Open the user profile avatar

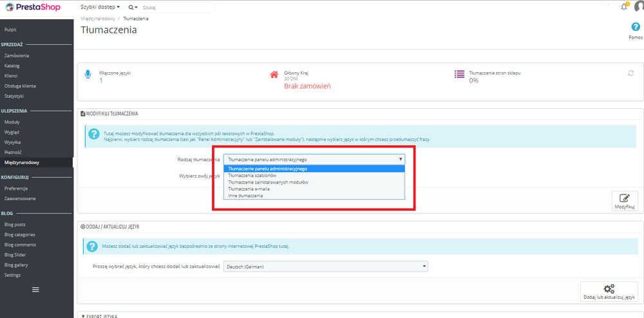pos(639,7)
